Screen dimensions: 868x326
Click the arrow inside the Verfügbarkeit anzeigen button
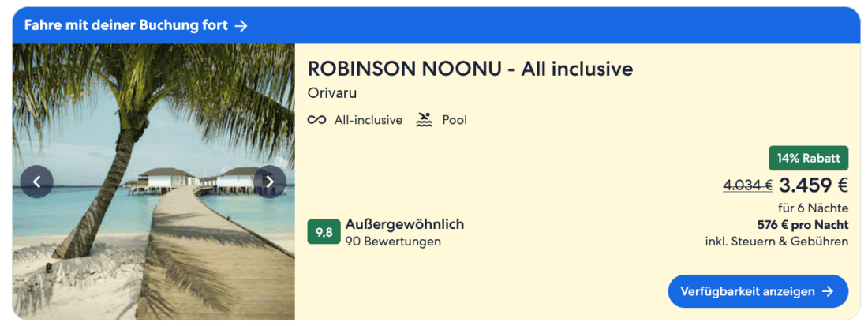click(828, 291)
